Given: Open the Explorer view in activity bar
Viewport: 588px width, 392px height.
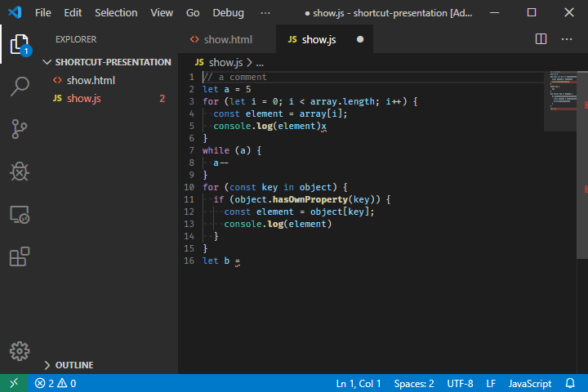Looking at the screenshot, I should click(20, 42).
